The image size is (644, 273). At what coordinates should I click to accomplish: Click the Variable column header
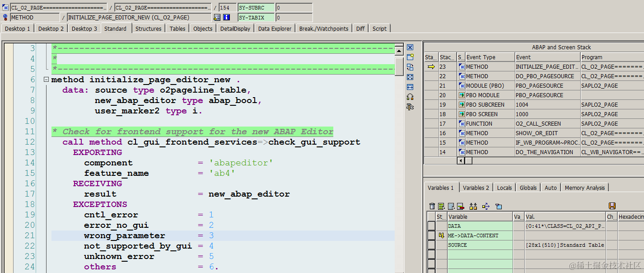pos(480,217)
